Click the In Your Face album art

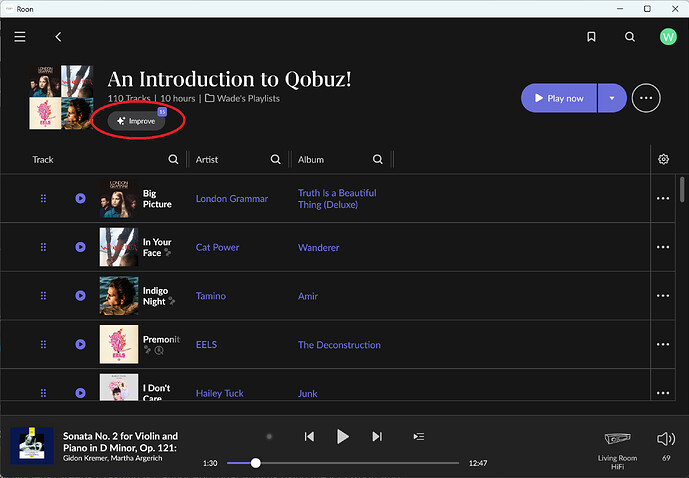click(119, 247)
